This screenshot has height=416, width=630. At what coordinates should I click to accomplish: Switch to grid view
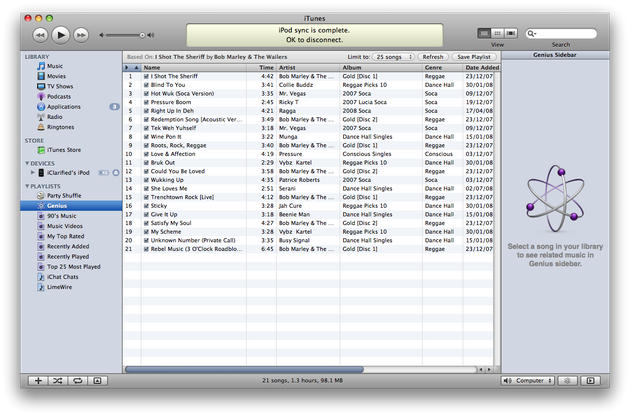click(499, 33)
